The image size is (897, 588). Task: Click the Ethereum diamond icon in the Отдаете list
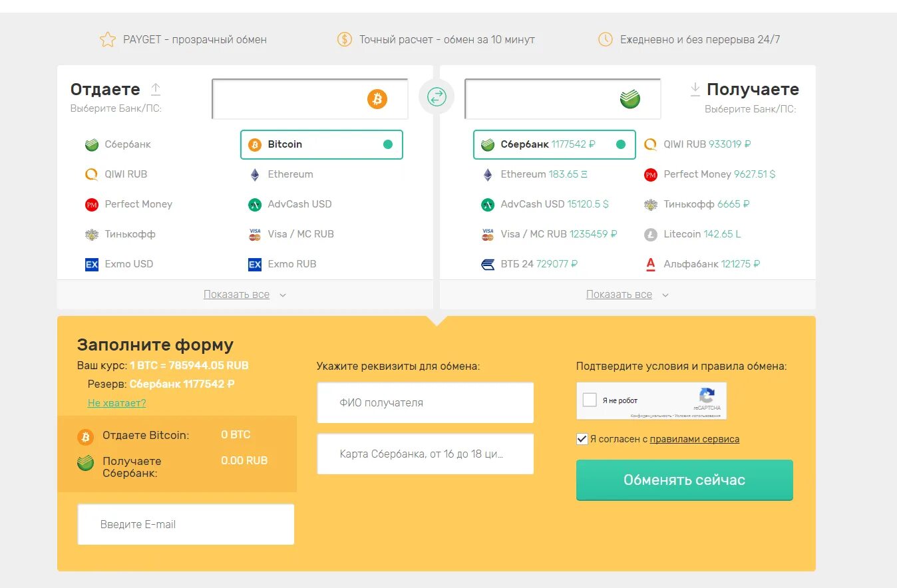[x=255, y=174]
